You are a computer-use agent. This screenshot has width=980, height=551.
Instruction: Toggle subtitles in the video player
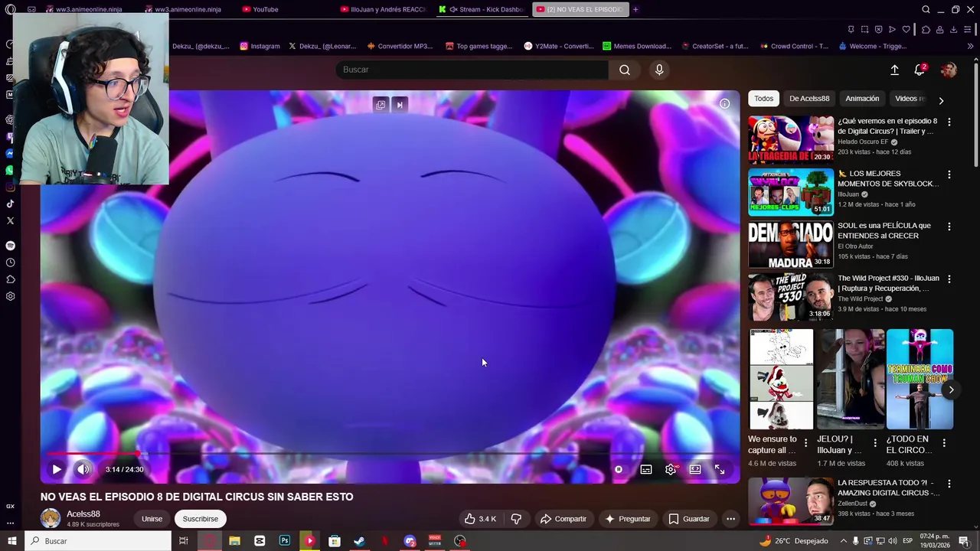646,469
